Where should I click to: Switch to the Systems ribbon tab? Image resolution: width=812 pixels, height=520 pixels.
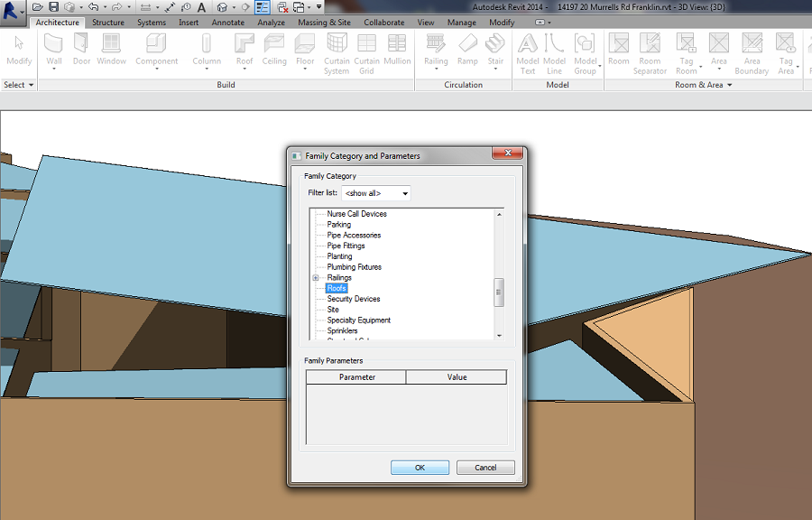tap(152, 23)
